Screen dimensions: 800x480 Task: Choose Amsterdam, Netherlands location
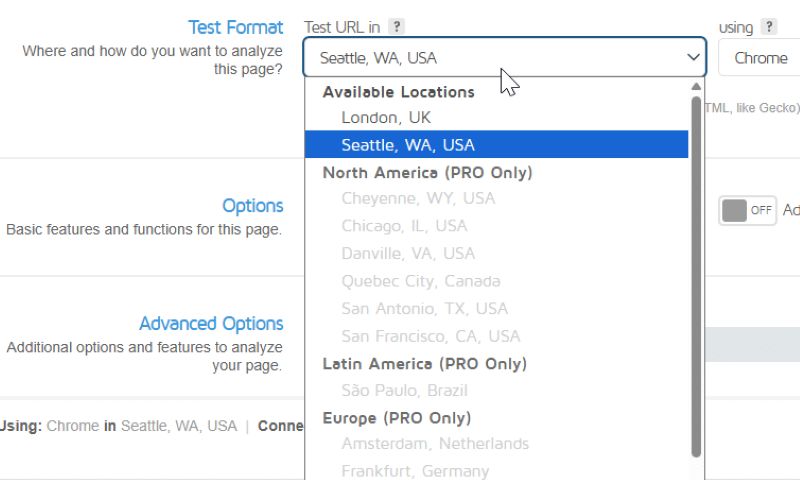(435, 443)
